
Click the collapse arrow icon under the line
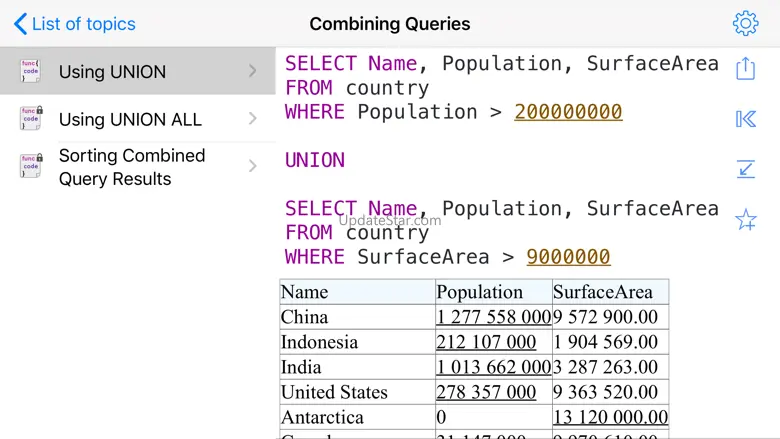[746, 169]
